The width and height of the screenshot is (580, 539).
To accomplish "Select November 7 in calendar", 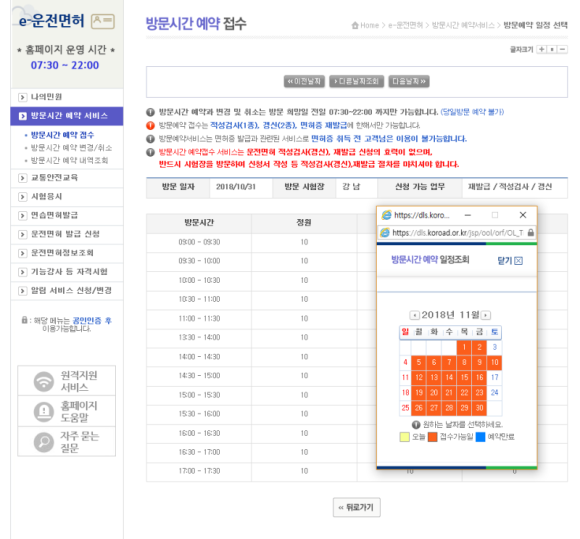I will pyautogui.click(x=449, y=363).
